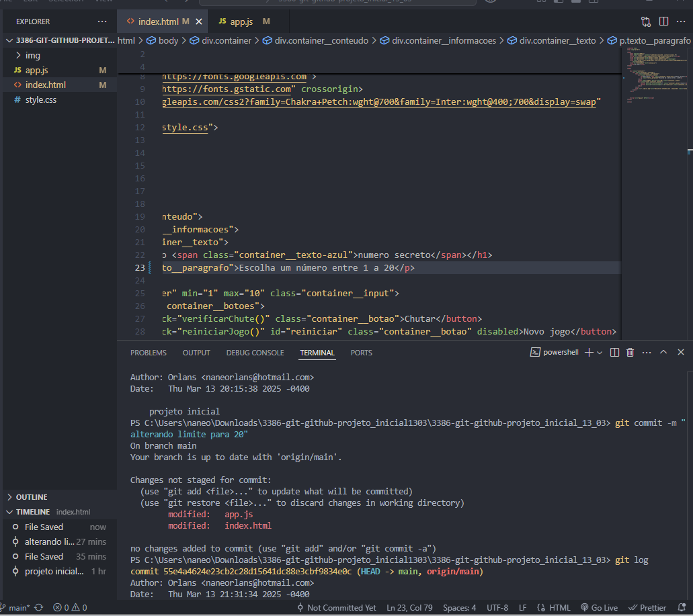The image size is (693, 616).
Task: Split the editor to the right
Action: tap(663, 21)
